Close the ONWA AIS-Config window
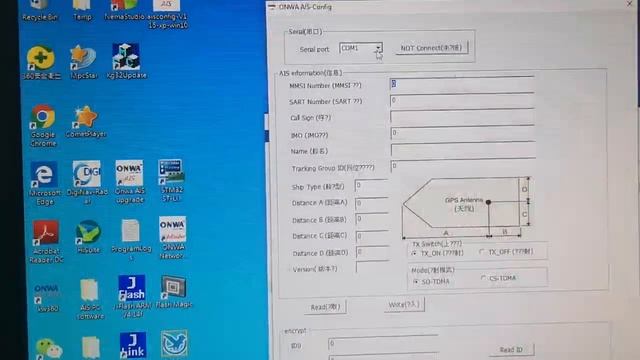The width and height of the screenshot is (640, 360). pyautogui.click(x=629, y=4)
